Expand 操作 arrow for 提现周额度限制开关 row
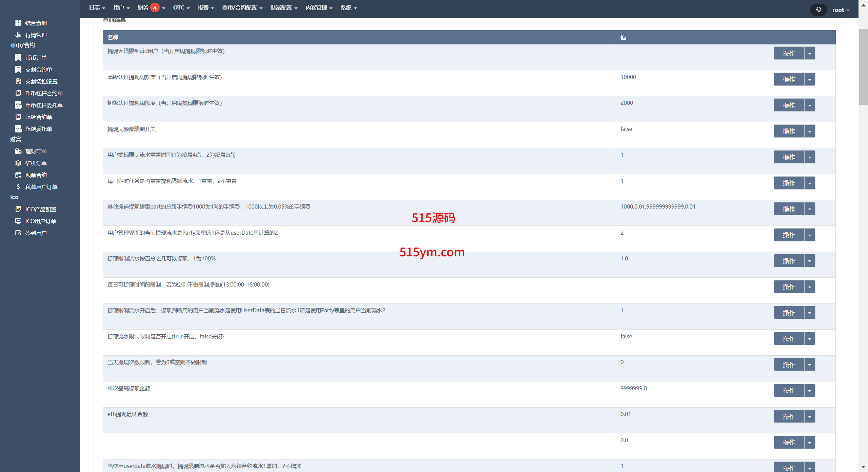The image size is (868, 472). [x=810, y=131]
